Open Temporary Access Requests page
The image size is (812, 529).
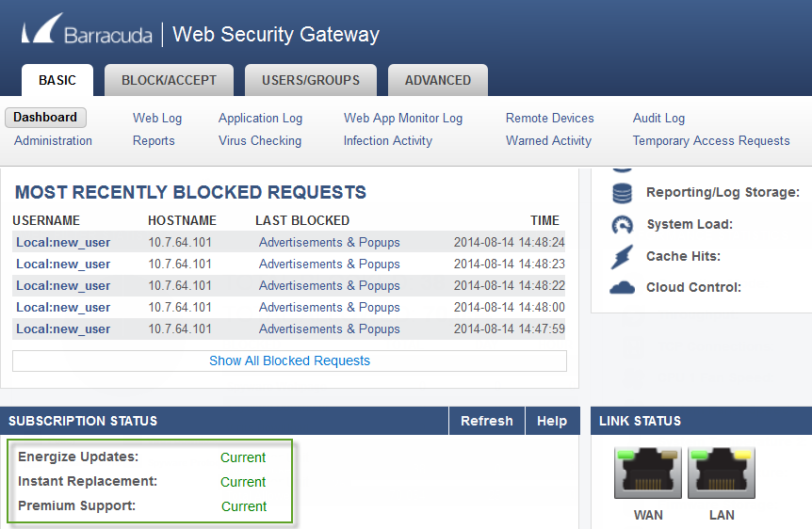711,141
